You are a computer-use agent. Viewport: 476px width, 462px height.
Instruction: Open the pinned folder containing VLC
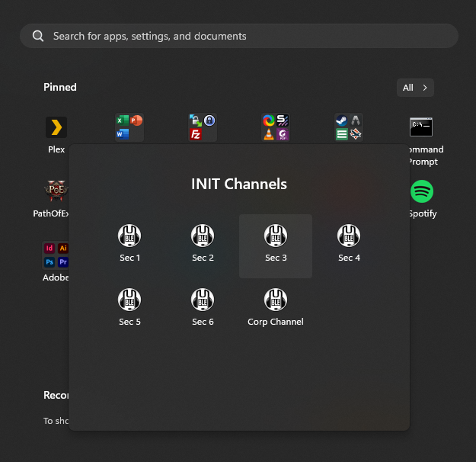(x=276, y=127)
